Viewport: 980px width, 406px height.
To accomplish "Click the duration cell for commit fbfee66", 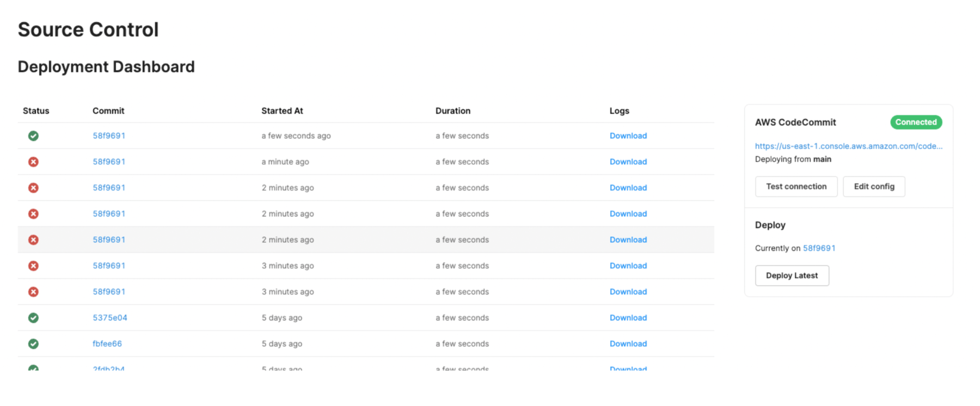I will pyautogui.click(x=462, y=344).
